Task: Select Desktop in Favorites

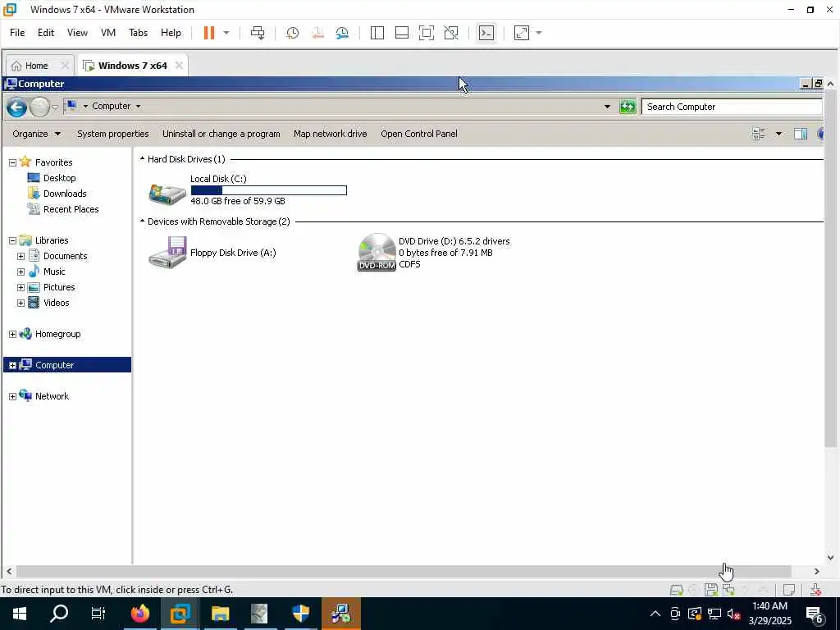Action: [x=59, y=178]
